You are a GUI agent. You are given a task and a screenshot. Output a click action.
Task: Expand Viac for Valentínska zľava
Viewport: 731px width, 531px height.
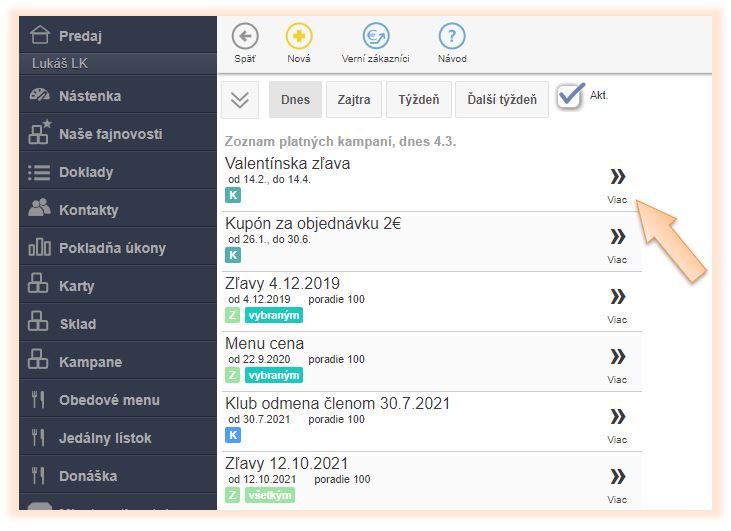coord(617,178)
